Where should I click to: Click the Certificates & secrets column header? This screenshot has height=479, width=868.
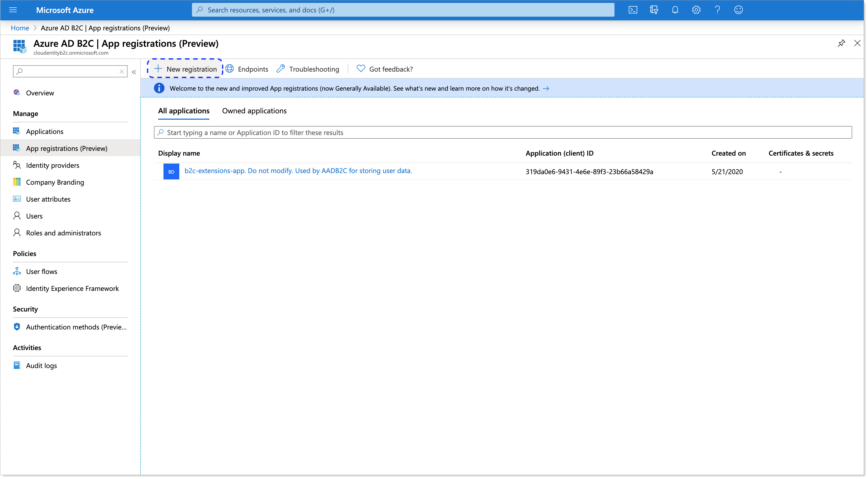801,153
